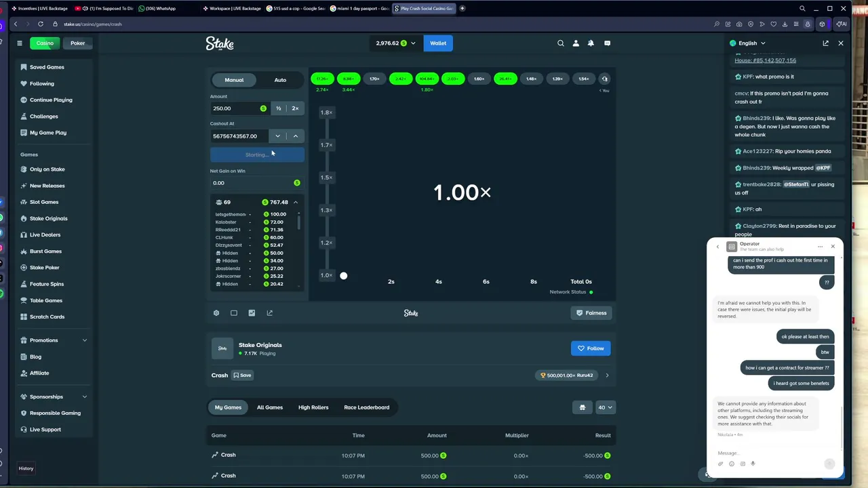Close the Operator support chat

pyautogui.click(x=833, y=247)
